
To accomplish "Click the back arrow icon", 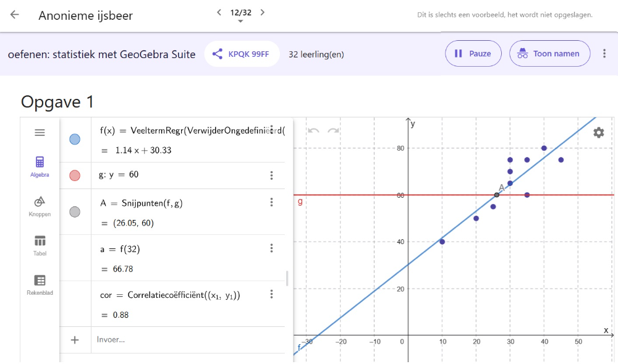I will 14,15.
